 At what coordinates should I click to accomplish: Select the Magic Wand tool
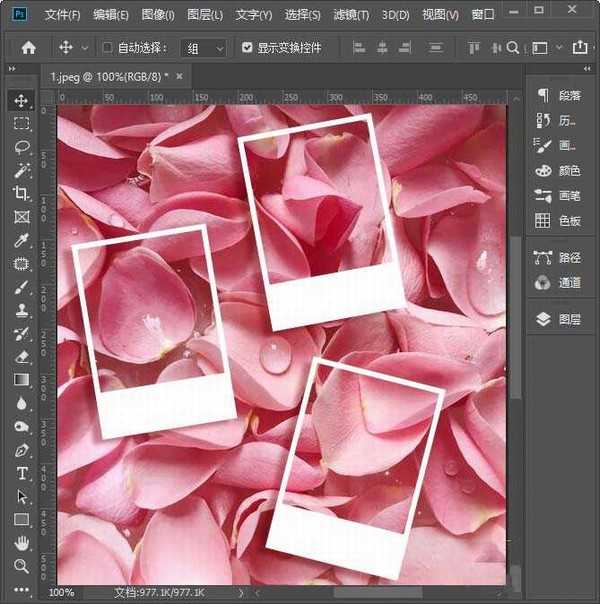tap(21, 171)
